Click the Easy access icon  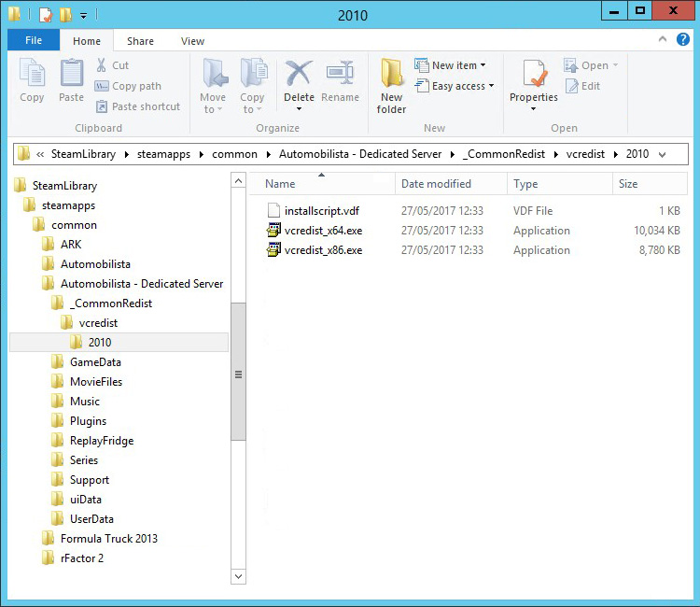tap(422, 85)
